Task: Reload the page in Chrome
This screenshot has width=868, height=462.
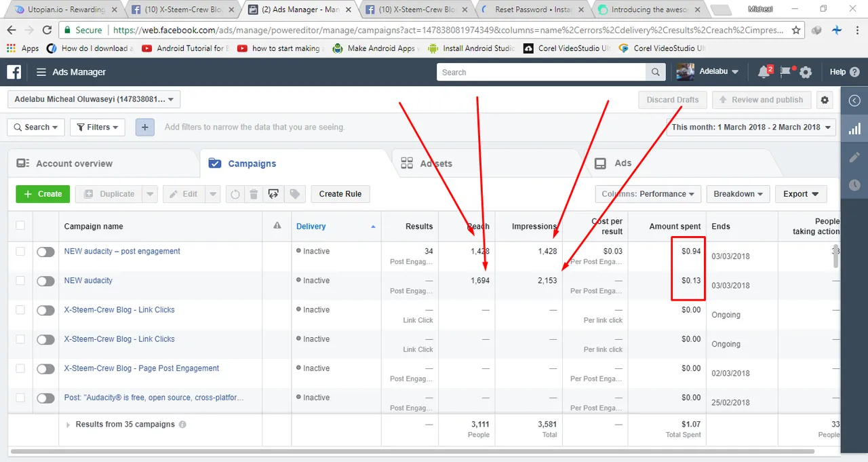Action: point(47,30)
